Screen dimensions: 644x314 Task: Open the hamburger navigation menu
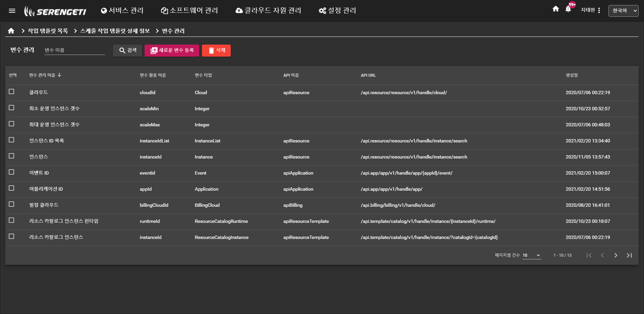pyautogui.click(x=12, y=11)
